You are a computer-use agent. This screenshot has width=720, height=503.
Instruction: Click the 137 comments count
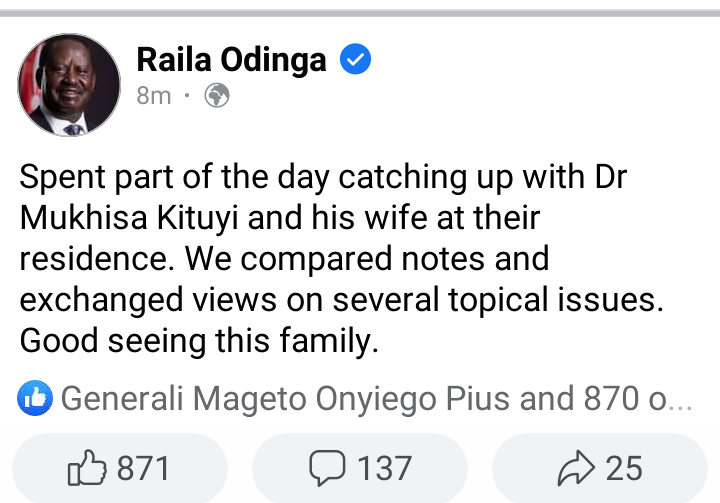tap(383, 467)
